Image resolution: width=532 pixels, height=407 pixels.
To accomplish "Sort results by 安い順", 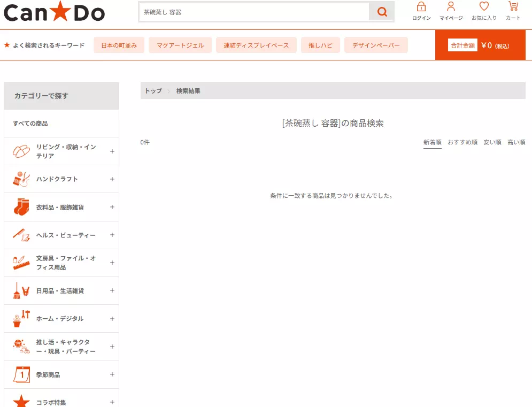I will pyautogui.click(x=492, y=142).
